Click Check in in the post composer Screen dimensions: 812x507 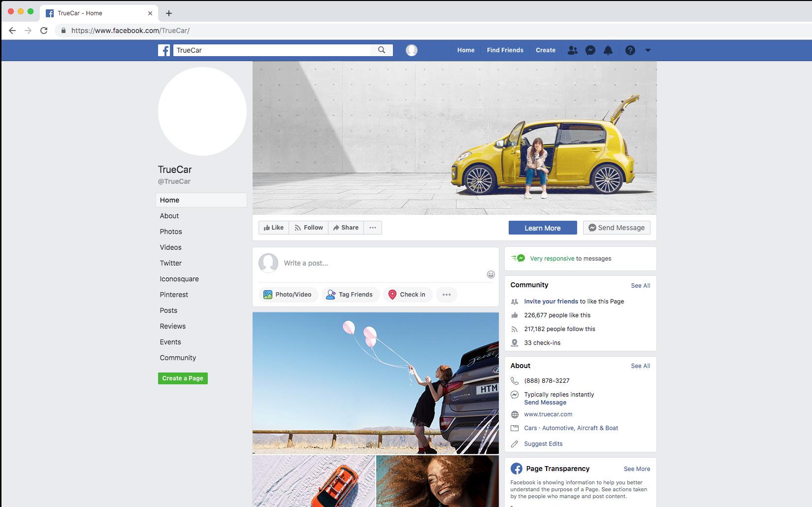[x=408, y=295]
